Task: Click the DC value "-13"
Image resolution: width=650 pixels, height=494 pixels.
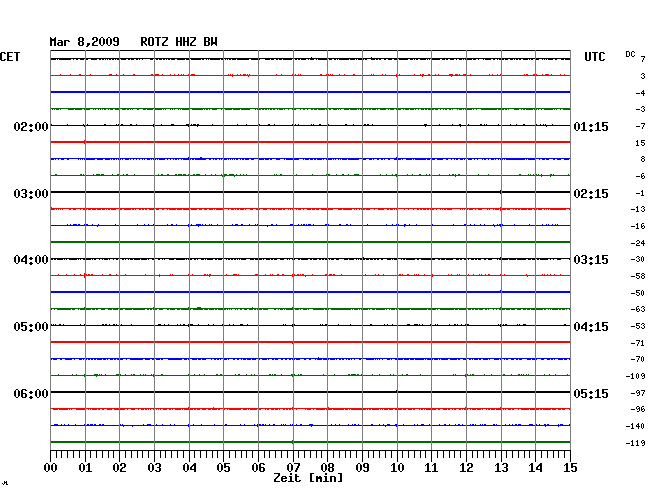Action: coord(638,209)
